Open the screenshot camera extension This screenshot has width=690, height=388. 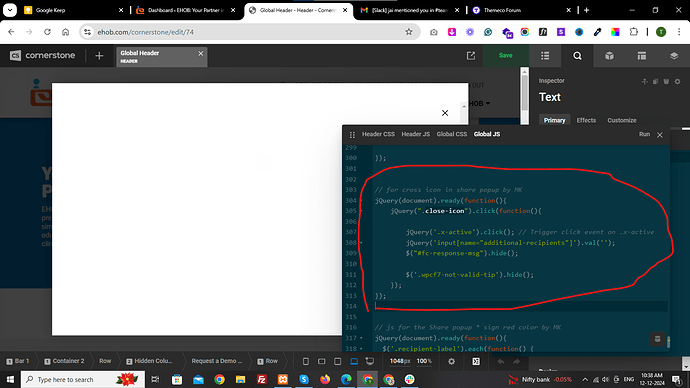(x=434, y=32)
